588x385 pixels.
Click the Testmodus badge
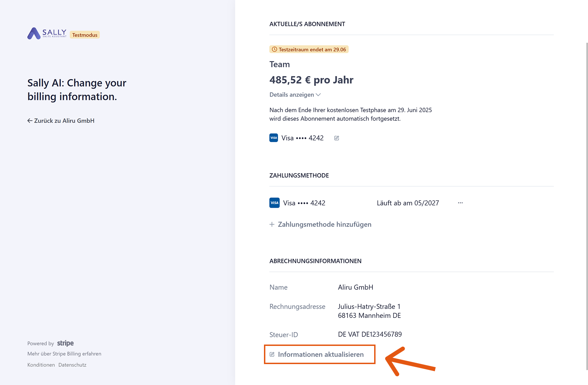(85, 35)
